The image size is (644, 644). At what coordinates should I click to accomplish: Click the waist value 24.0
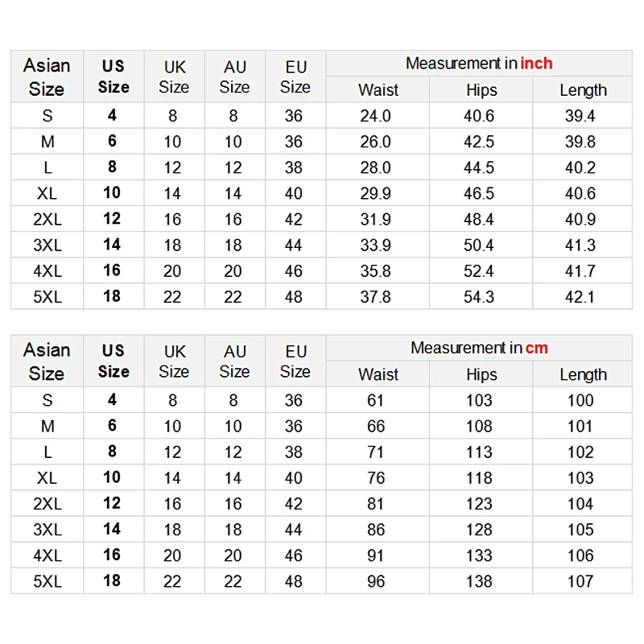point(375,116)
